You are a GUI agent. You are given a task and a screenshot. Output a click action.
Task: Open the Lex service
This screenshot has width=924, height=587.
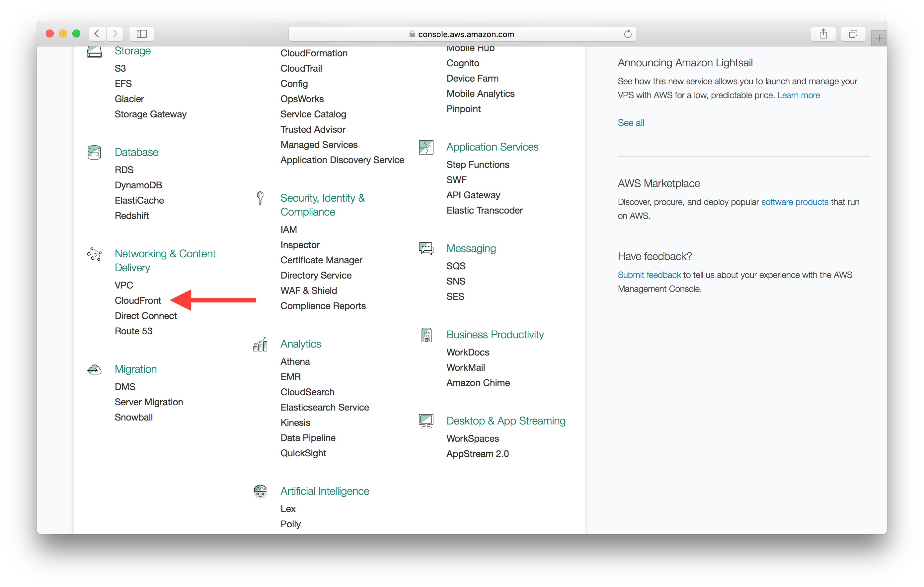coord(288,509)
